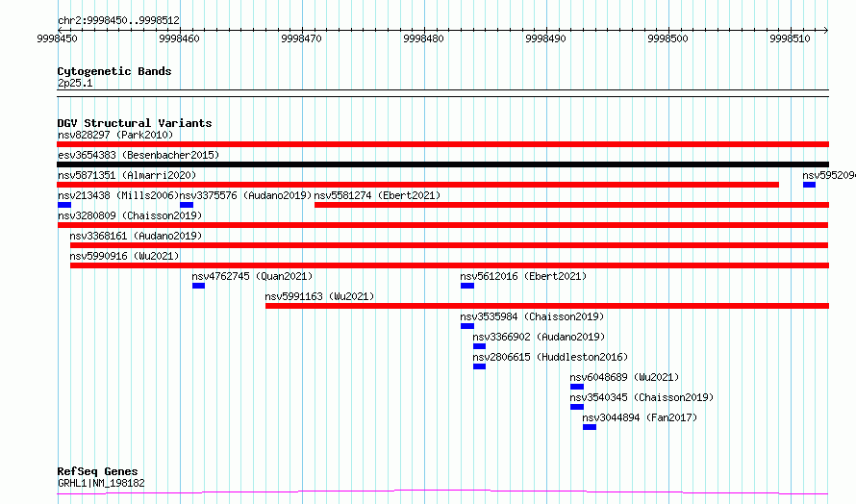The width and height of the screenshot is (856, 504).
Task: Select blue marker under nsv595209 label
Action: coord(809,185)
